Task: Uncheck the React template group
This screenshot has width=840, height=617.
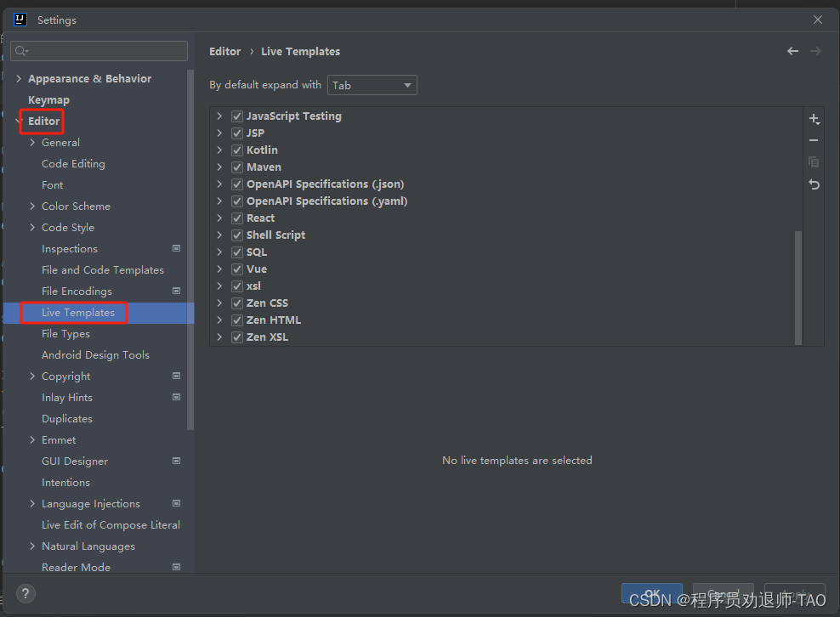Action: [237, 218]
